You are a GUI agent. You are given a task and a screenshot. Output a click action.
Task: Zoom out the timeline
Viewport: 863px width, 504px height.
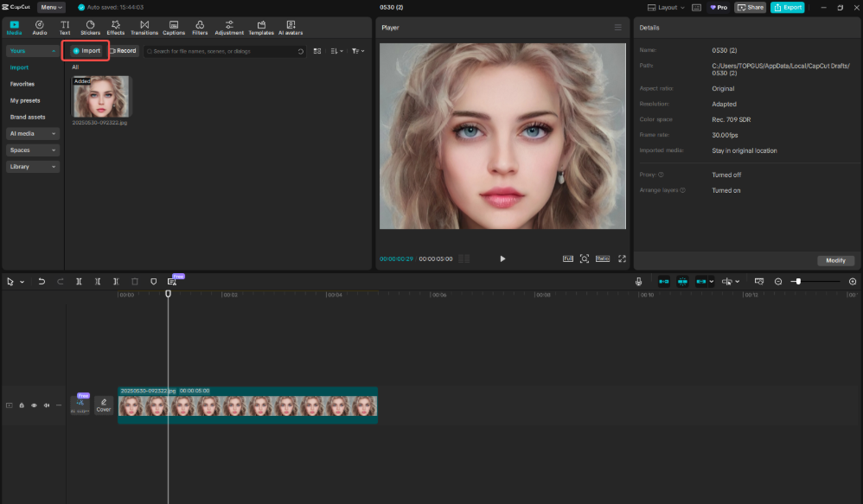point(778,282)
